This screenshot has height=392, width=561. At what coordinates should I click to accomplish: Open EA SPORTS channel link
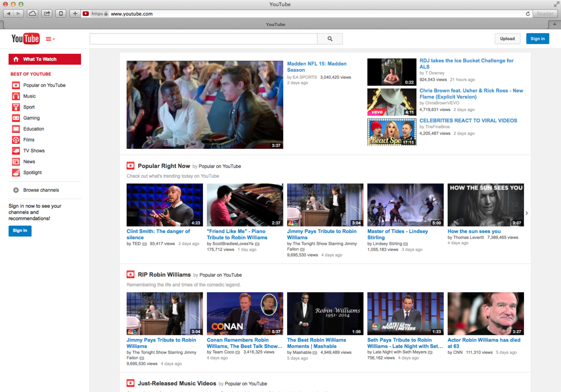pos(304,77)
